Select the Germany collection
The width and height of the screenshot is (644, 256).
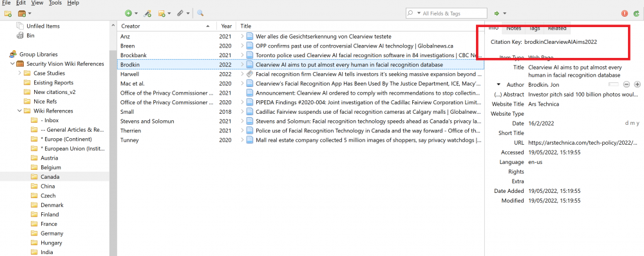[x=52, y=233]
